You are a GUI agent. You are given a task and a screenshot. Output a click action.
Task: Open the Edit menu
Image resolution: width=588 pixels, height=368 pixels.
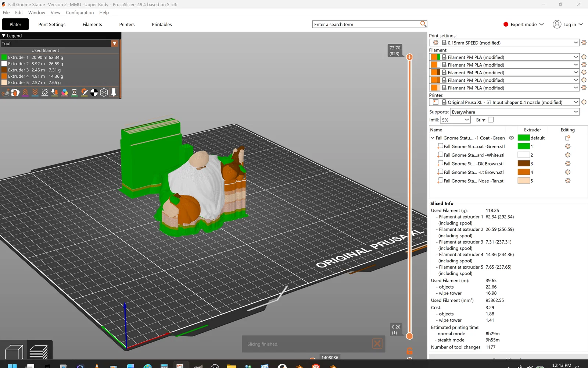(19, 13)
